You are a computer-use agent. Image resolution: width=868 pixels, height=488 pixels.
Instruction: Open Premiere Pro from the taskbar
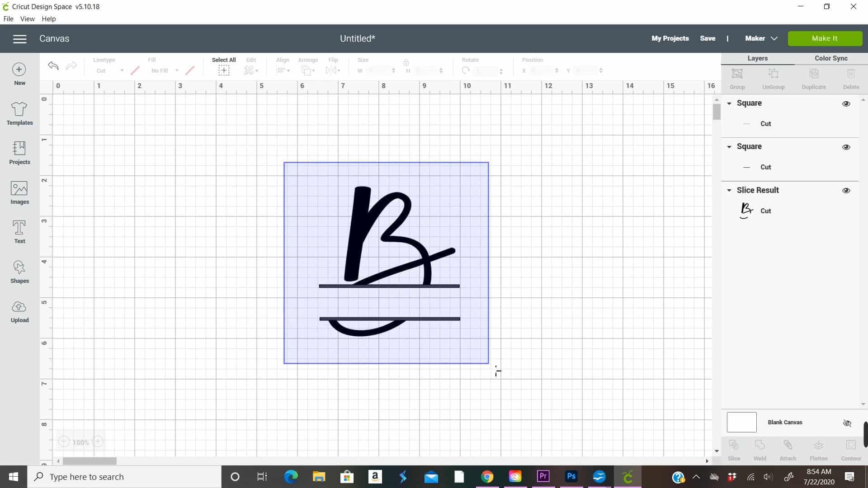pos(543,477)
